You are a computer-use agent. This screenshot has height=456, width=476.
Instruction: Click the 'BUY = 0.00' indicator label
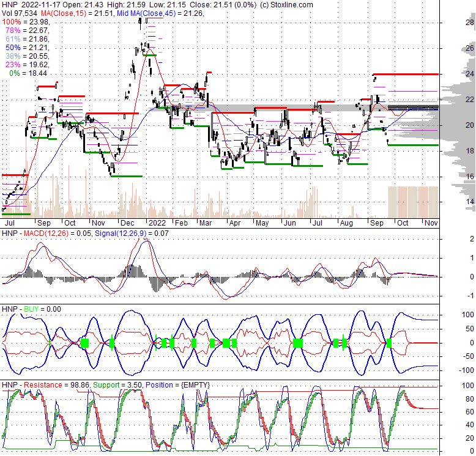click(42, 309)
